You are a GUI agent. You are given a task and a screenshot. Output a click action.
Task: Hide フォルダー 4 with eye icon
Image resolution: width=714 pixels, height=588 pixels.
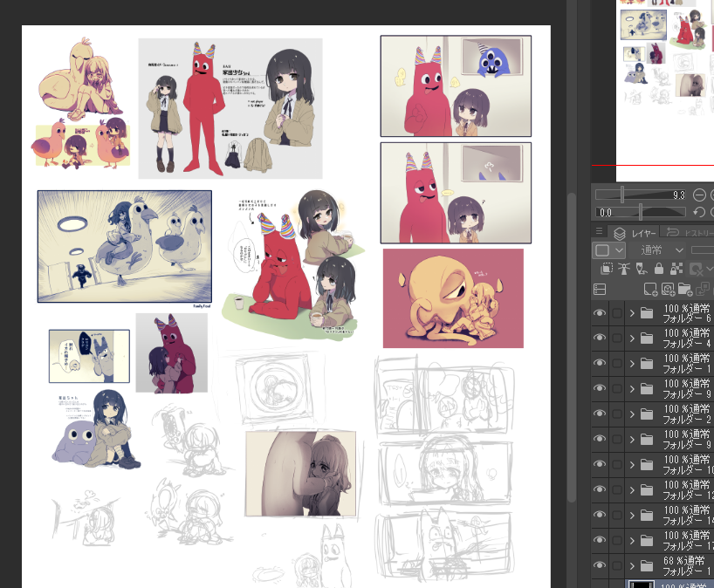pos(600,338)
